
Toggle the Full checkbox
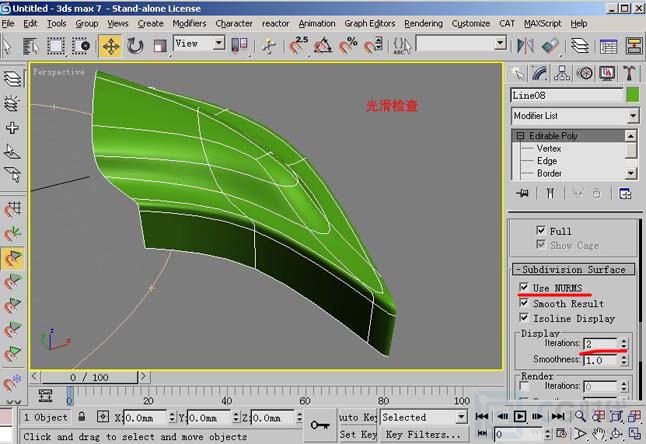(x=541, y=230)
